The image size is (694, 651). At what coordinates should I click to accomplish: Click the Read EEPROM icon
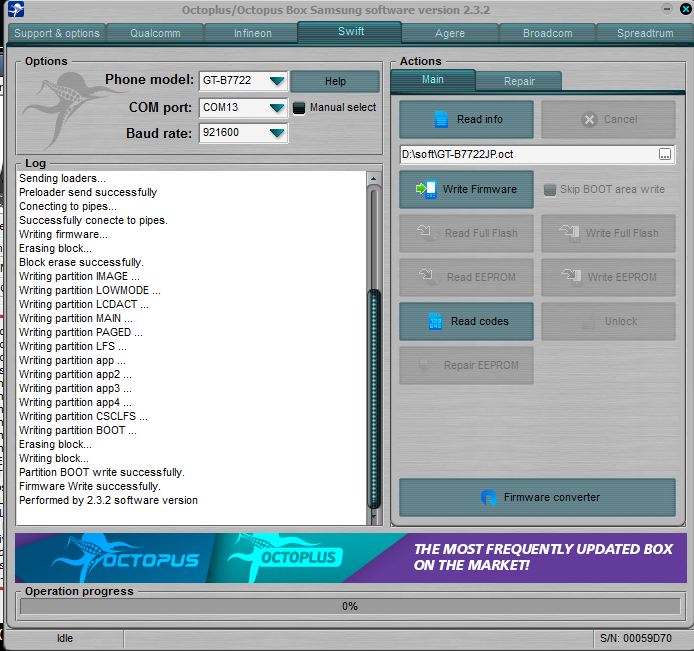coord(428,277)
